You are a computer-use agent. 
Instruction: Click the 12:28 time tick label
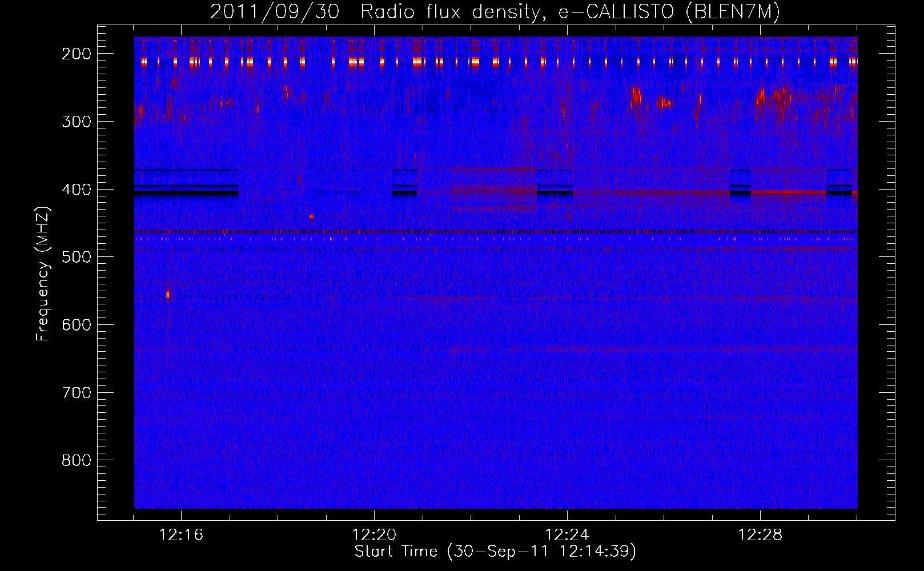[x=760, y=535]
